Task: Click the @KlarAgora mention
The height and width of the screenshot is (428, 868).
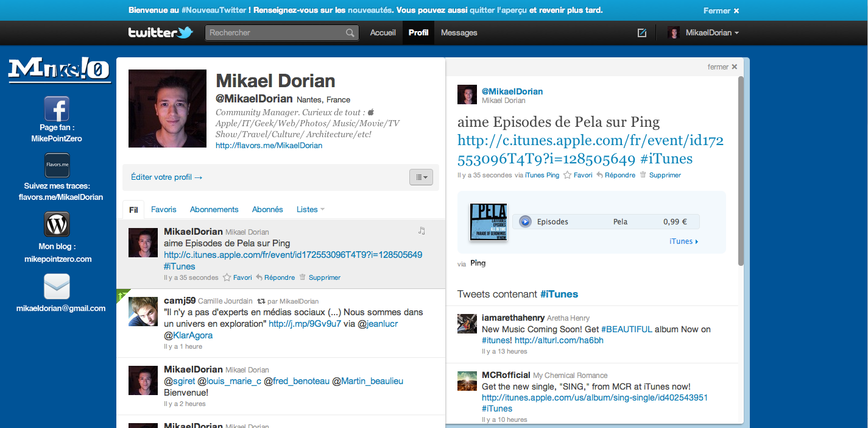Action: pyautogui.click(x=188, y=335)
